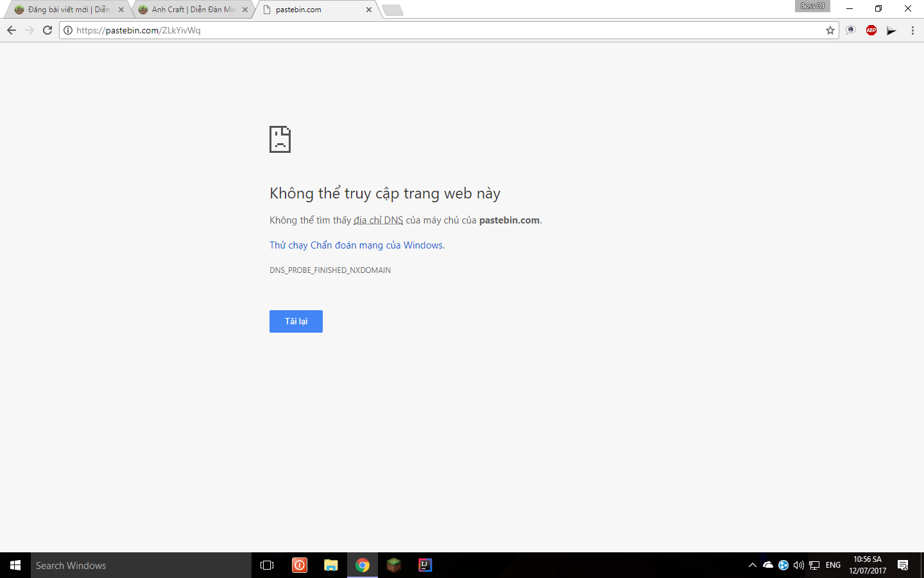This screenshot has height=578, width=924.
Task: Click the blue globe tray icon
Action: (783, 565)
